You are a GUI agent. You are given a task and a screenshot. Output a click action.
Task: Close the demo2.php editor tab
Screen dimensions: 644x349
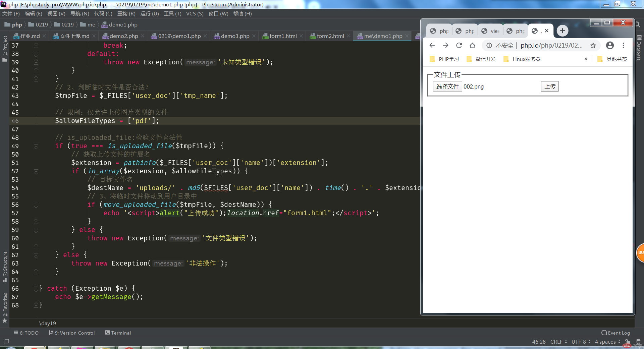coord(143,36)
